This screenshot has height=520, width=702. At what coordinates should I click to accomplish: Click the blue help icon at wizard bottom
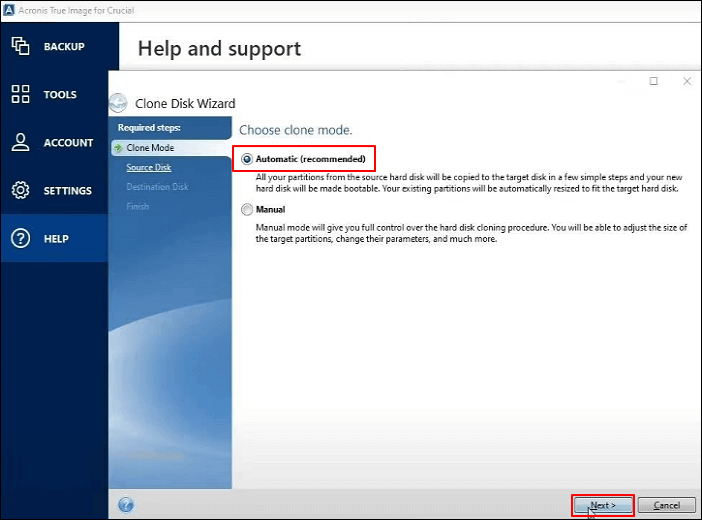coord(126,505)
